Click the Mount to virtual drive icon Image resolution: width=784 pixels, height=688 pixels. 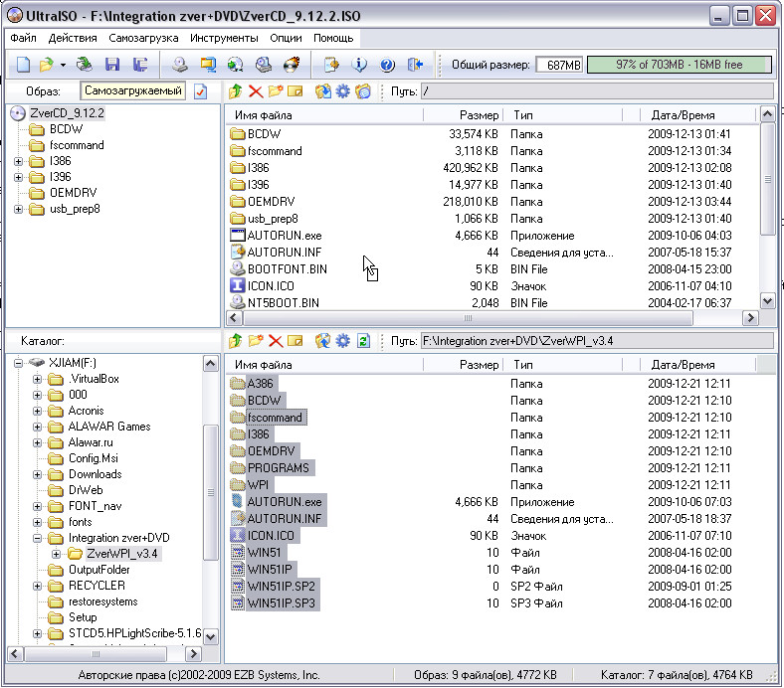pyautogui.click(x=264, y=65)
